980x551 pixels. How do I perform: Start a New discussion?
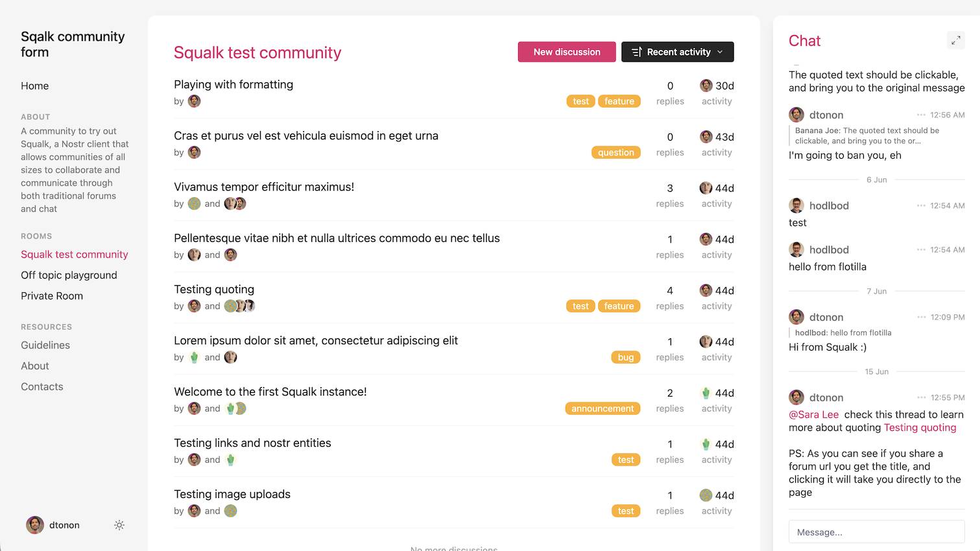[567, 52]
